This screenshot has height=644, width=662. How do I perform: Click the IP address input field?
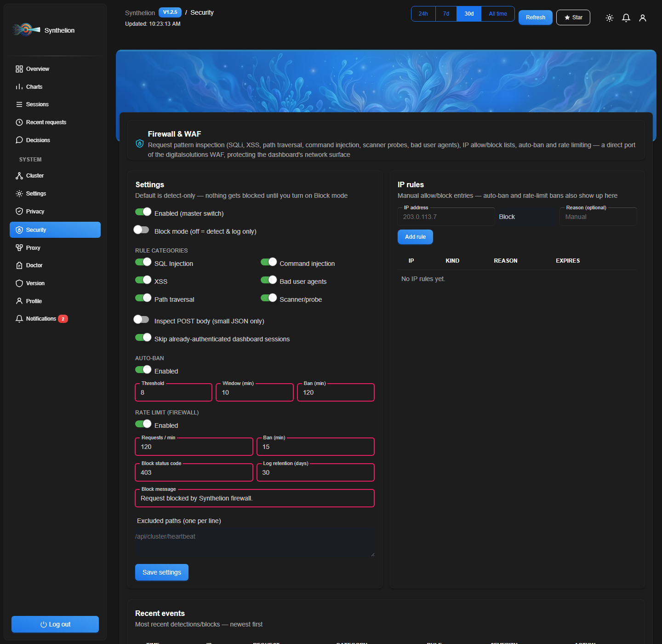[x=446, y=217]
